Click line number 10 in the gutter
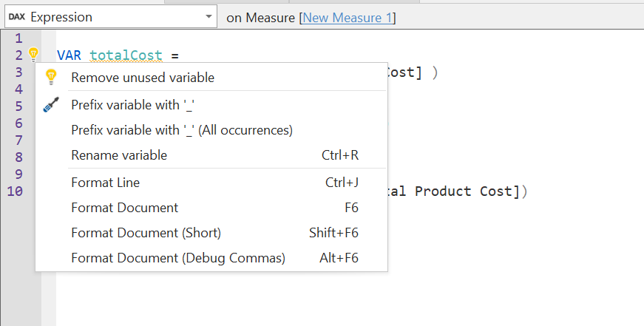644x326 pixels. 15,191
